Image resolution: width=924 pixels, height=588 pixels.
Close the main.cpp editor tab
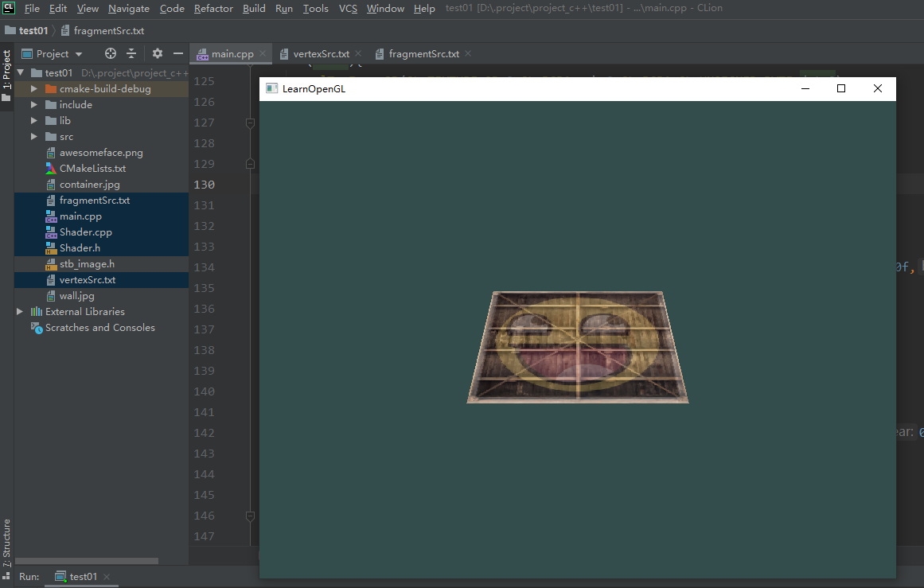click(x=263, y=53)
